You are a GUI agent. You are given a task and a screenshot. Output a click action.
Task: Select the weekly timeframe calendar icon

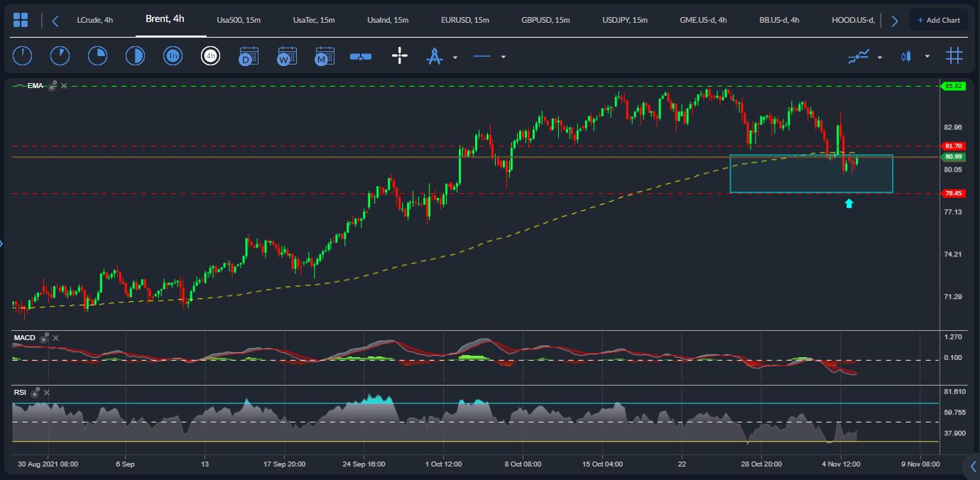(287, 56)
